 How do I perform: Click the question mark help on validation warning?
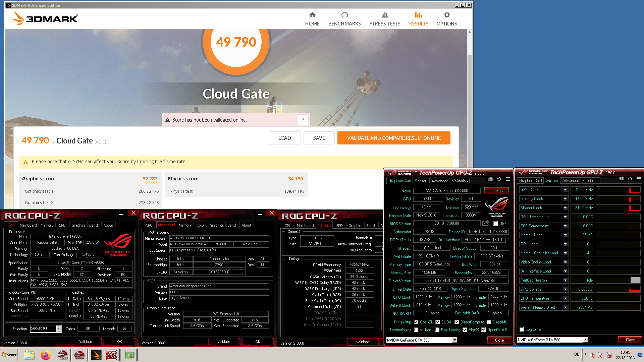tap(303, 120)
